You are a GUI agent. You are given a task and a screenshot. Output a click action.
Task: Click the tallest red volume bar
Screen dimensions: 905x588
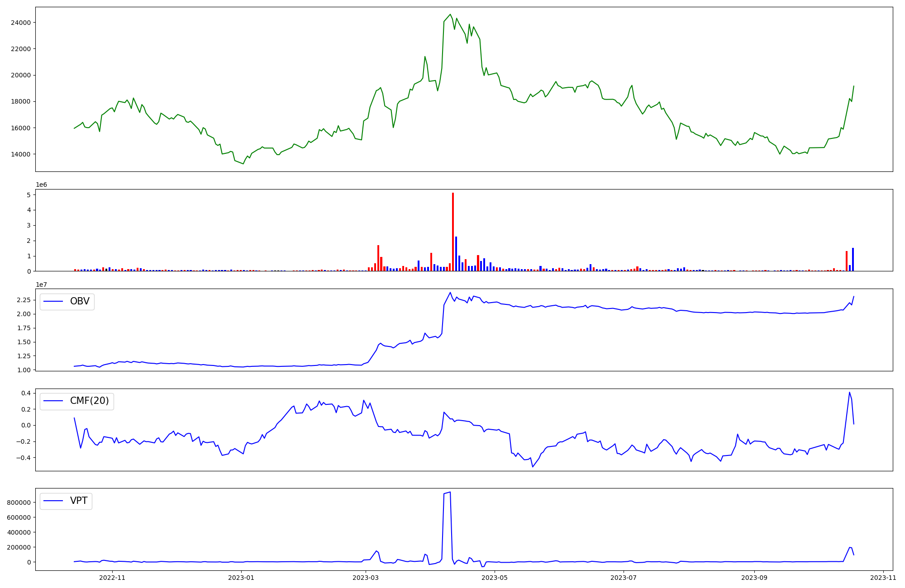(453, 231)
